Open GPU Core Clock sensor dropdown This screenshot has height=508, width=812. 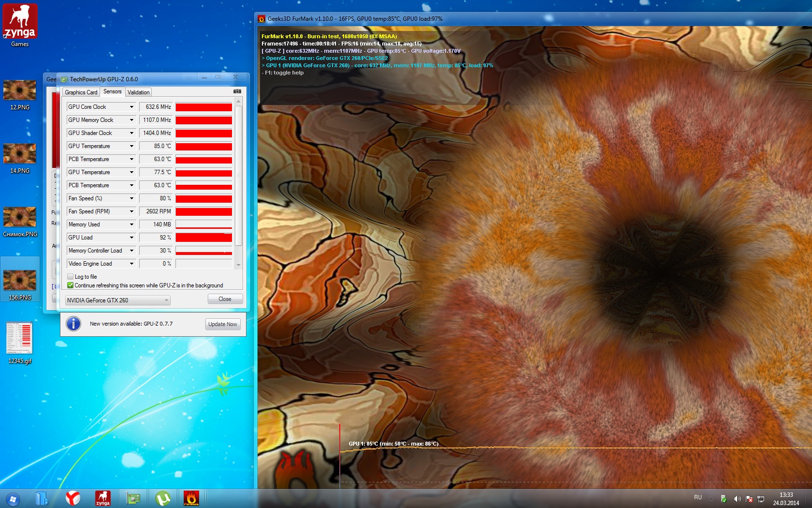(101, 107)
